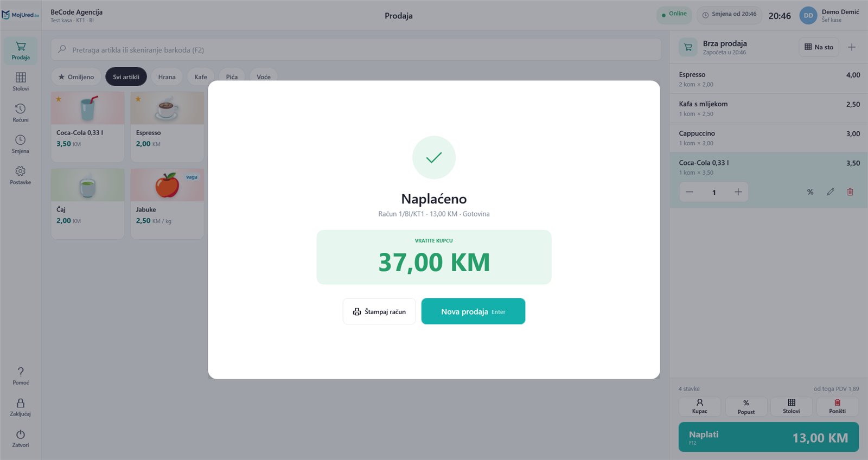This screenshot has height=460, width=868.
Task: Edit the Coca-Cola line with pencil icon
Action: coord(831,192)
